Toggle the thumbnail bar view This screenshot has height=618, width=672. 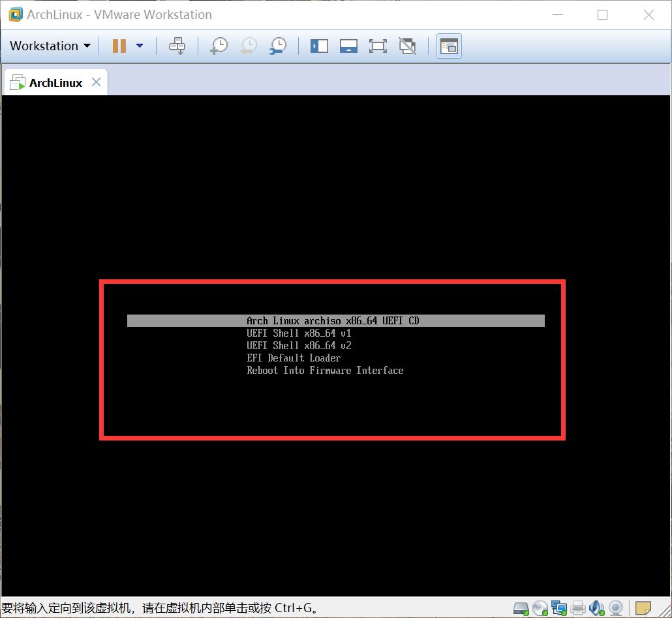(x=348, y=46)
